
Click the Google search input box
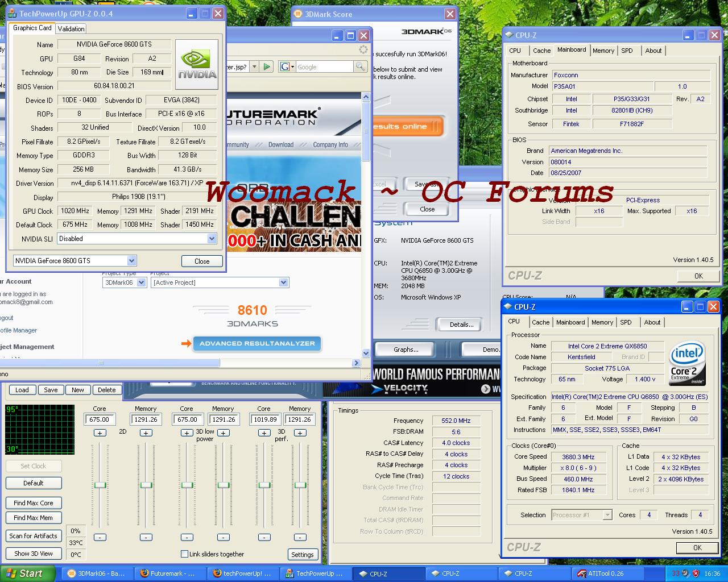(324, 67)
